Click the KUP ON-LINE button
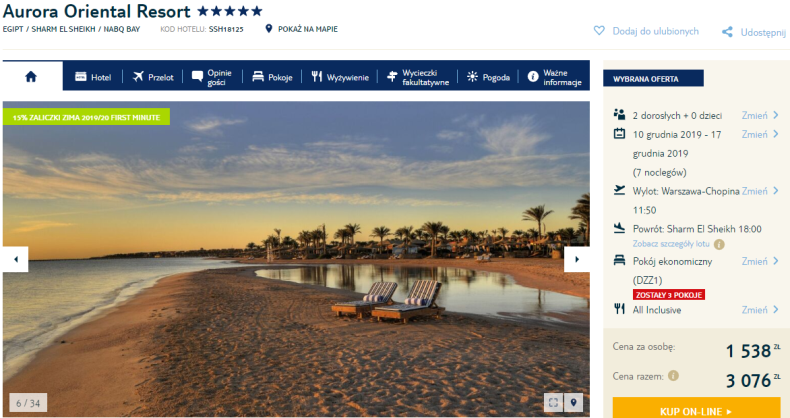The image size is (790, 418). tap(696, 409)
